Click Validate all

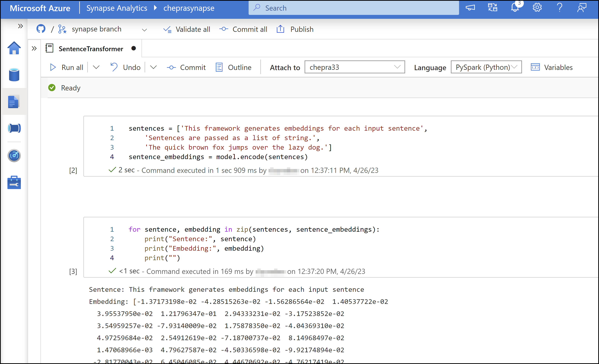click(x=187, y=29)
